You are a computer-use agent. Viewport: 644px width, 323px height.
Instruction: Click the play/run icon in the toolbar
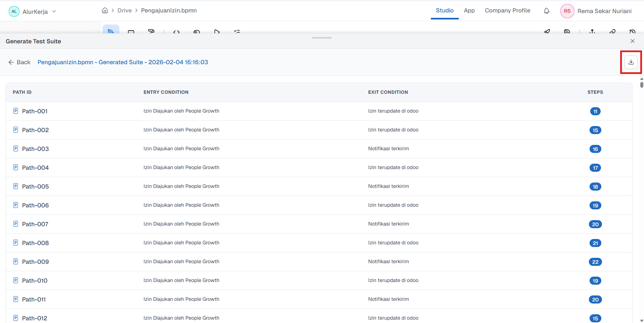(217, 32)
